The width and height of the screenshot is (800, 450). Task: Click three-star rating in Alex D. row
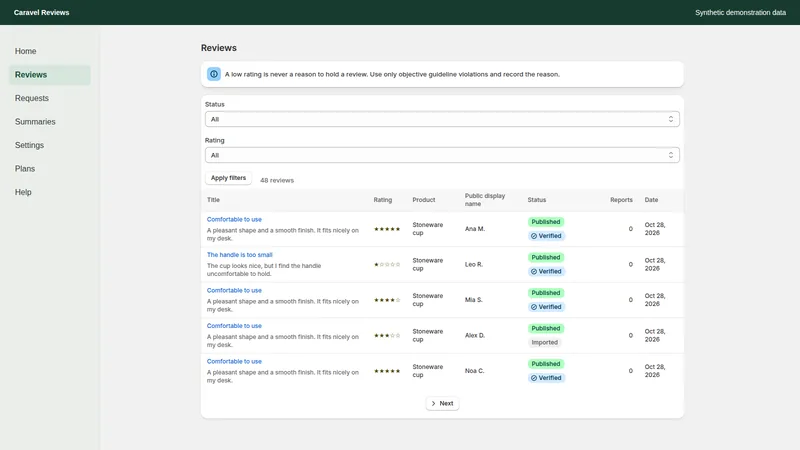pyautogui.click(x=387, y=335)
